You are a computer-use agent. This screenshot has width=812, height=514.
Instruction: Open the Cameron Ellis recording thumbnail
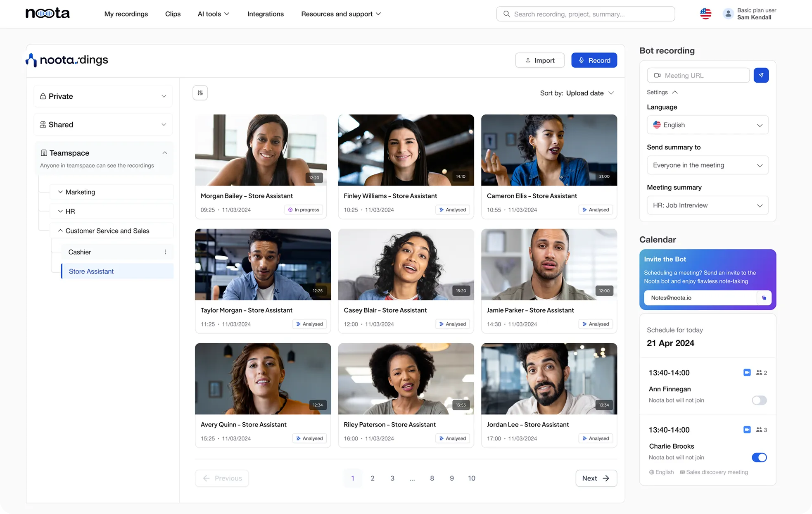pyautogui.click(x=548, y=150)
